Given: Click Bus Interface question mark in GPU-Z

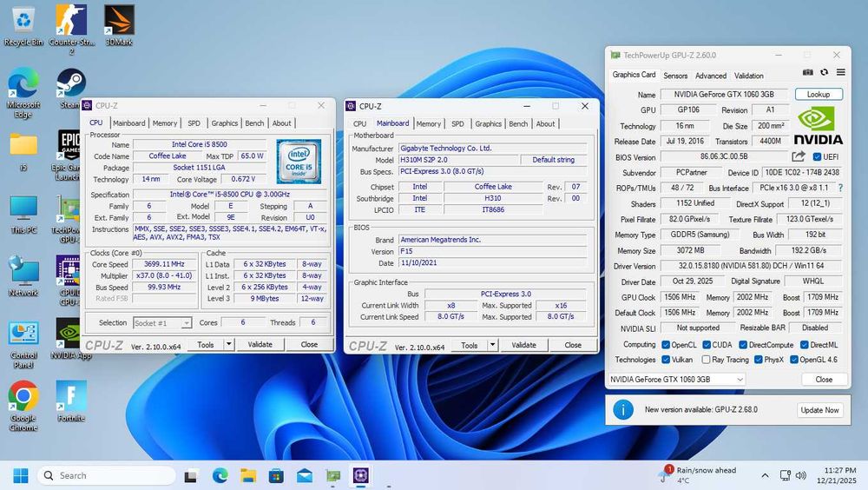Looking at the screenshot, I should coord(840,188).
